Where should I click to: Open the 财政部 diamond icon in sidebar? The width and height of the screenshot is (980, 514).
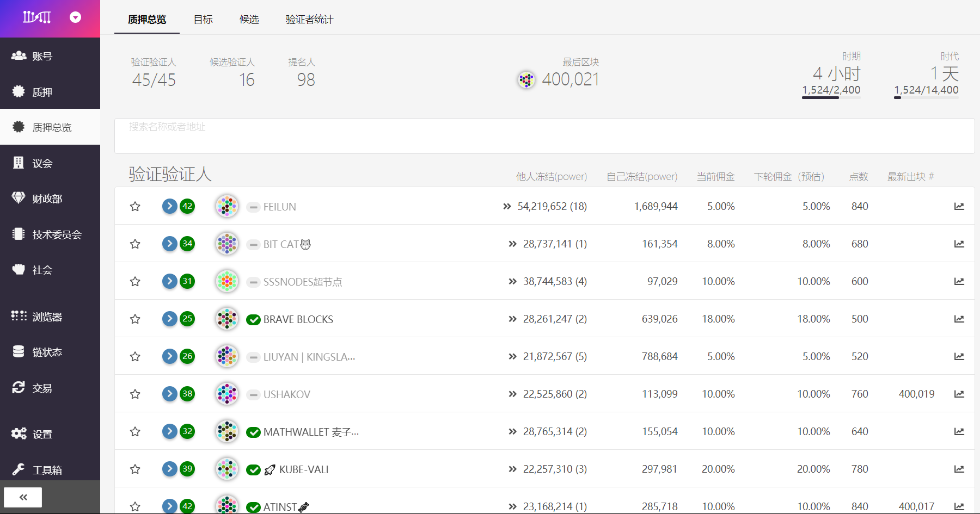pyautogui.click(x=19, y=198)
